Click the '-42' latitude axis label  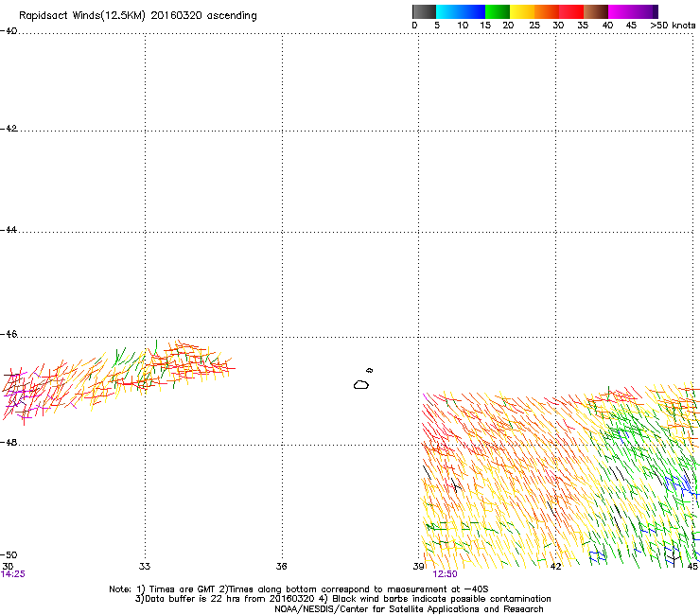[9, 128]
